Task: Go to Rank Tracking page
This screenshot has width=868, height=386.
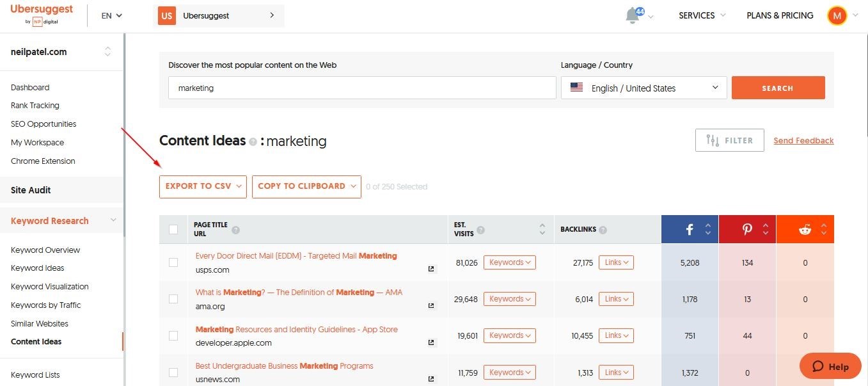Action: [x=35, y=106]
